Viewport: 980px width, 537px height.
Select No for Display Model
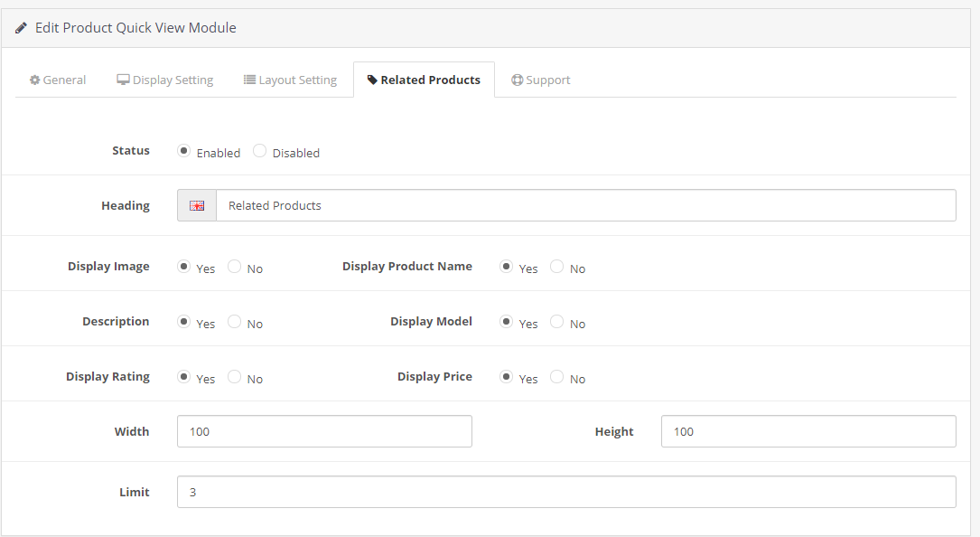click(x=557, y=322)
